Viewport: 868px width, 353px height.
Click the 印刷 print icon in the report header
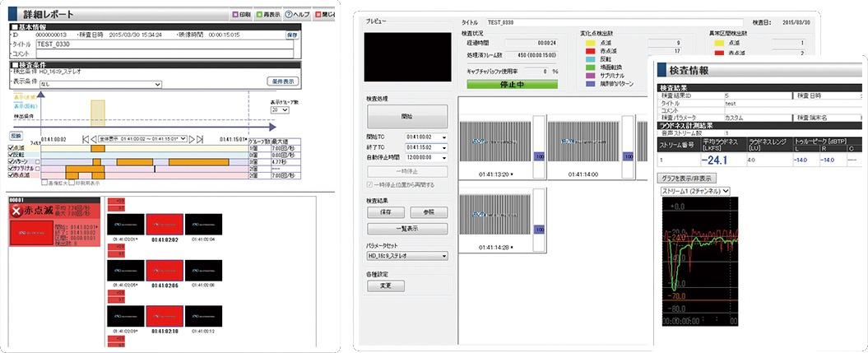(x=234, y=15)
